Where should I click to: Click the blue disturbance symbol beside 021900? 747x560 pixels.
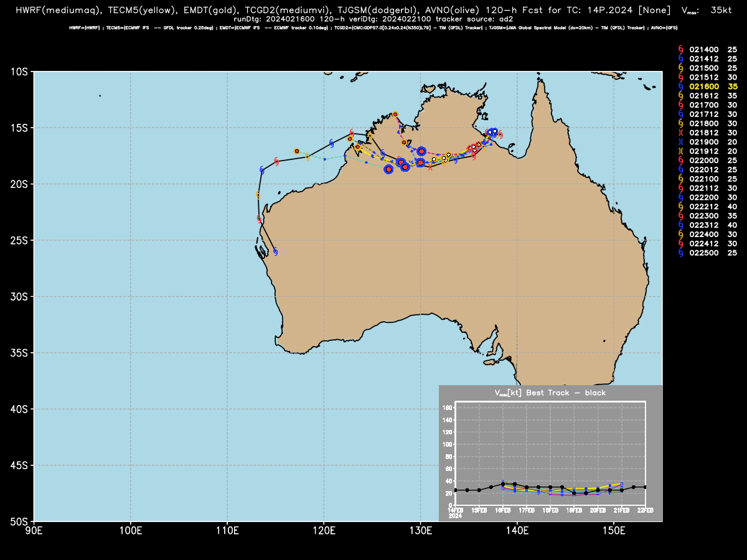[x=680, y=141]
